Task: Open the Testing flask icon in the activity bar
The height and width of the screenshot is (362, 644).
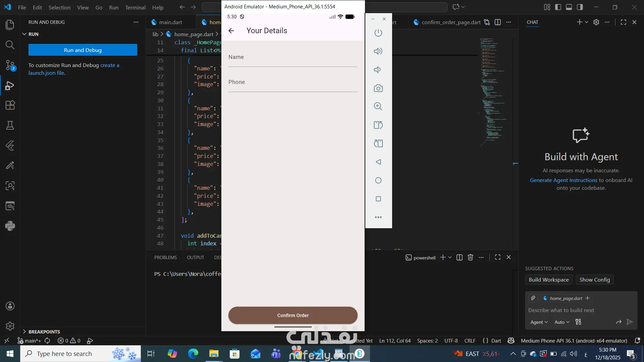Action: 10,125
